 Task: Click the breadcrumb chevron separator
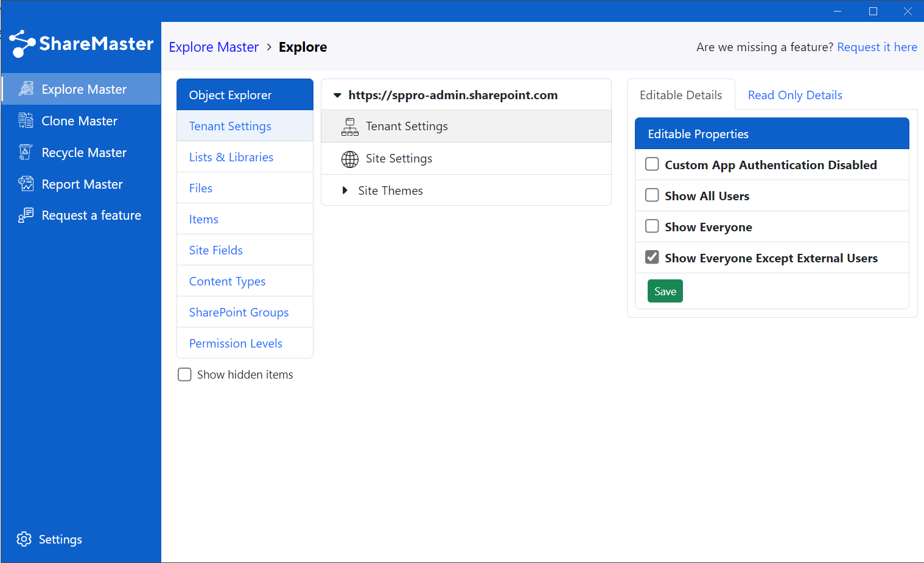(269, 47)
